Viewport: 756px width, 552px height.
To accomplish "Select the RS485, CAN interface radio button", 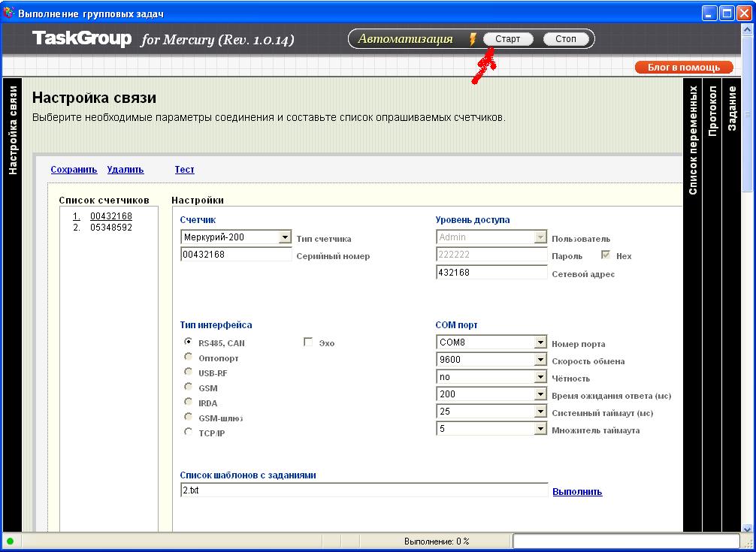I will (x=188, y=342).
